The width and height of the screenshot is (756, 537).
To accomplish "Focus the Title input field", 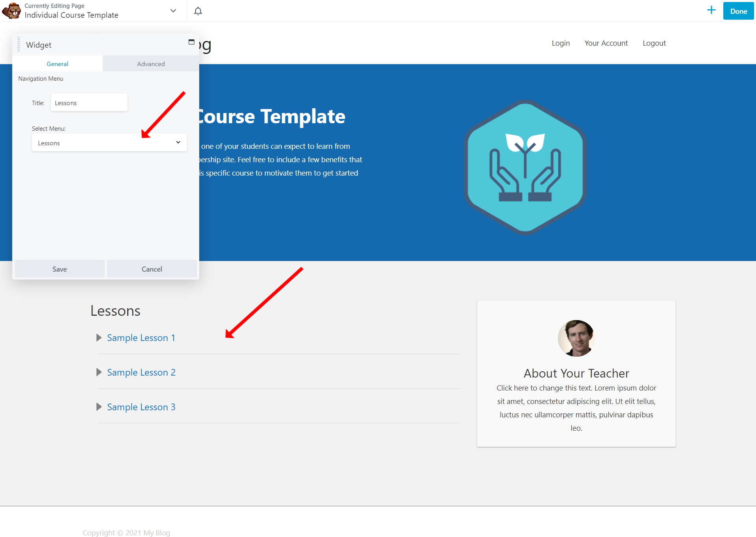I will 89,103.
